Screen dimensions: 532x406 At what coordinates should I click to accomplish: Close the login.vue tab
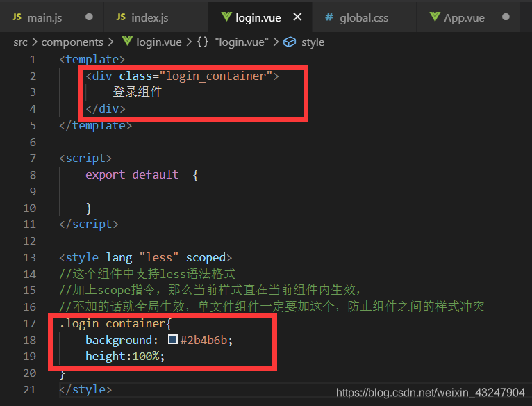(x=297, y=17)
